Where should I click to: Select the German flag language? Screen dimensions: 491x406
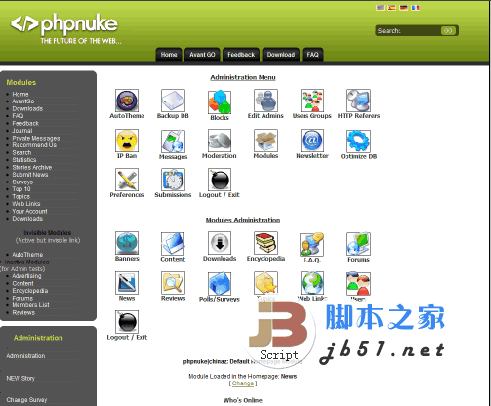(404, 8)
